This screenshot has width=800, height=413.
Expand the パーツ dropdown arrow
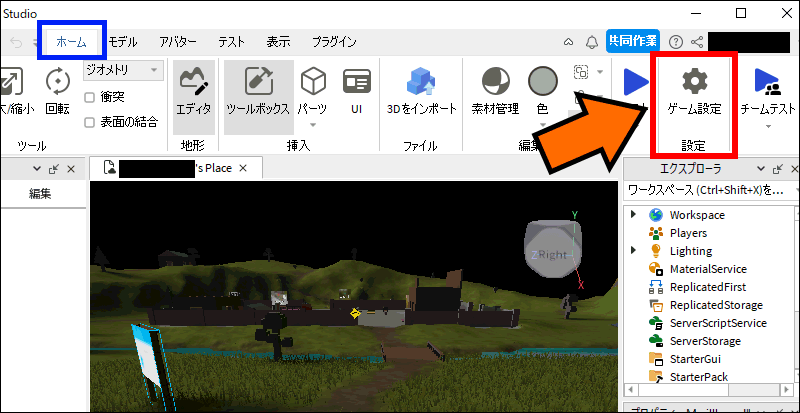tap(313, 125)
